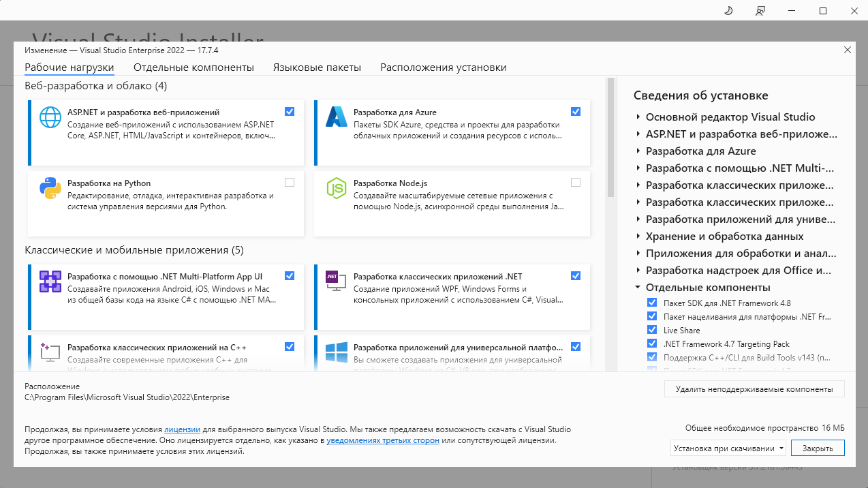Open Установка при скачивании dropdown
Viewport: 868px width, 488px height.
pos(728,448)
